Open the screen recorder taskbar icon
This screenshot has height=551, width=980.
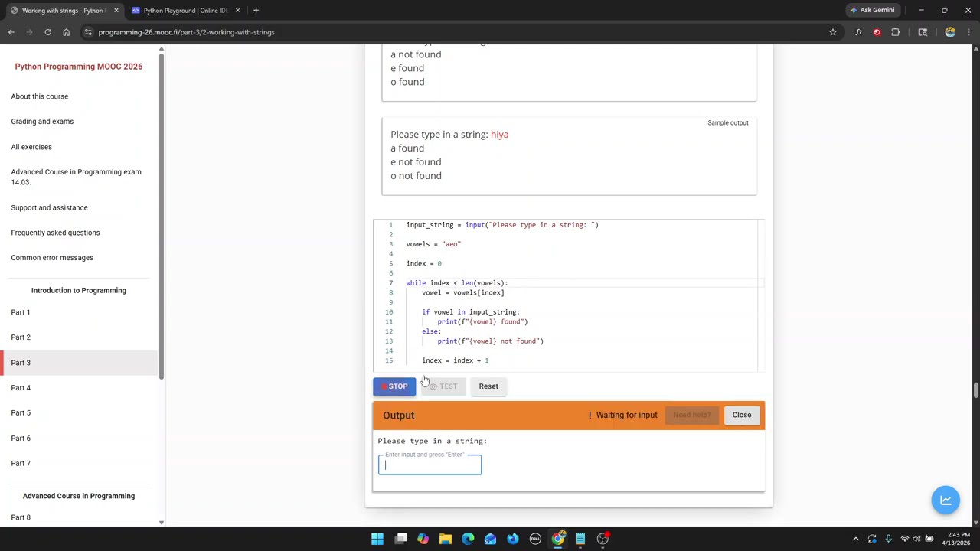point(603,539)
